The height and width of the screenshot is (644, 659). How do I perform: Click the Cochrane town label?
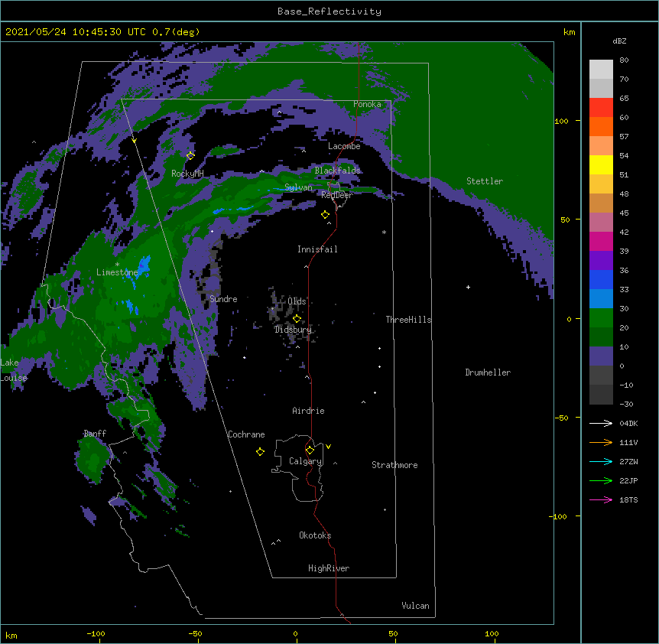[x=246, y=434]
